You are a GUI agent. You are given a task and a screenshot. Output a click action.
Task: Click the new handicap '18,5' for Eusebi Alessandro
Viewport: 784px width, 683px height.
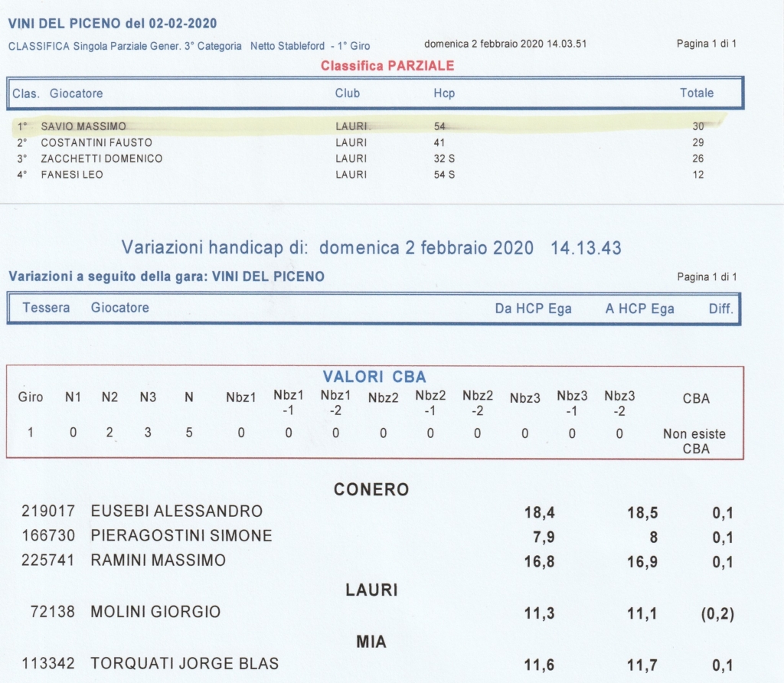tap(642, 513)
